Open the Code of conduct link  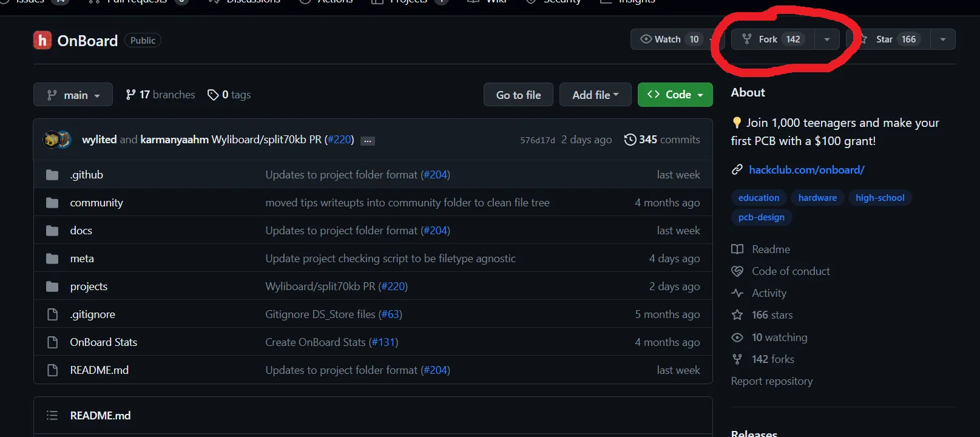click(x=791, y=271)
